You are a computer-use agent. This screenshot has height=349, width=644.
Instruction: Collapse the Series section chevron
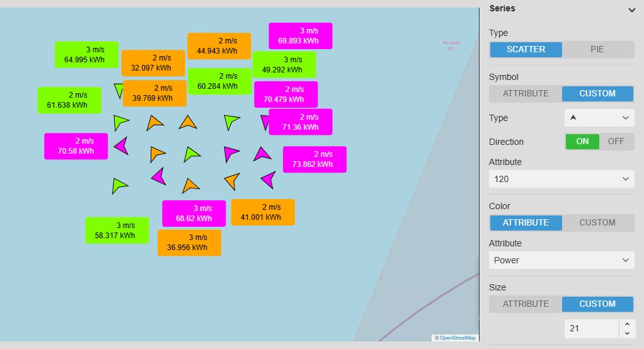tap(631, 10)
